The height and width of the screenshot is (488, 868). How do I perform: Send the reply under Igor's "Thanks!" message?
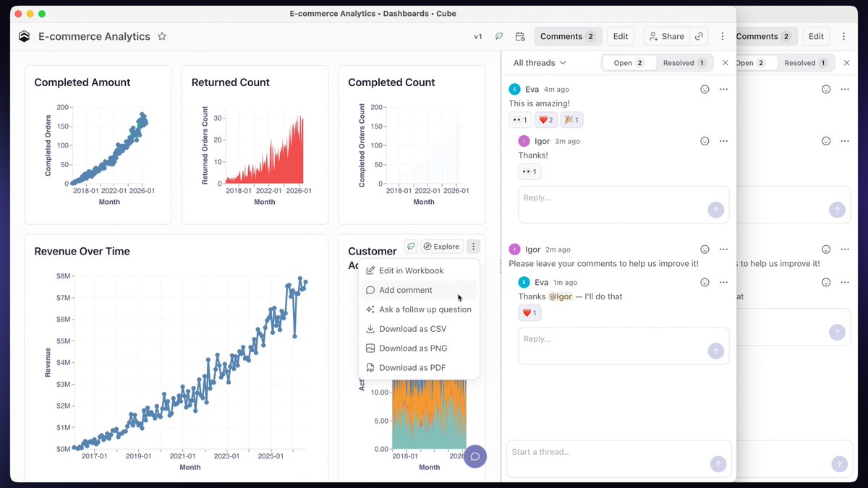pyautogui.click(x=715, y=210)
